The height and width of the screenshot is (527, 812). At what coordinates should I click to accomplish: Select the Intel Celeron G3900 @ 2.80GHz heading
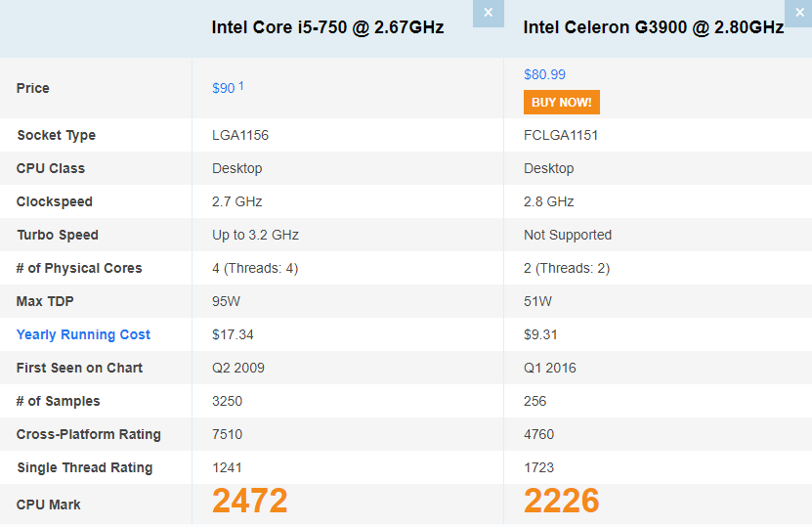coord(654,27)
